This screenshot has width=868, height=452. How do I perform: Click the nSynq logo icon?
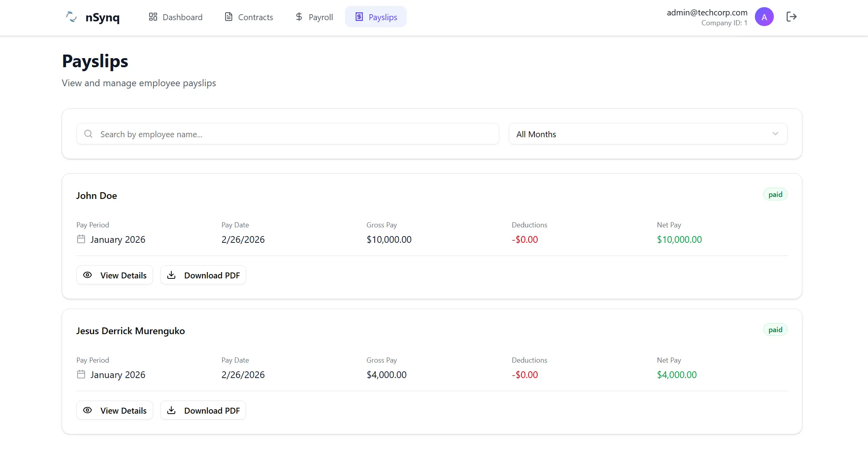click(x=71, y=17)
